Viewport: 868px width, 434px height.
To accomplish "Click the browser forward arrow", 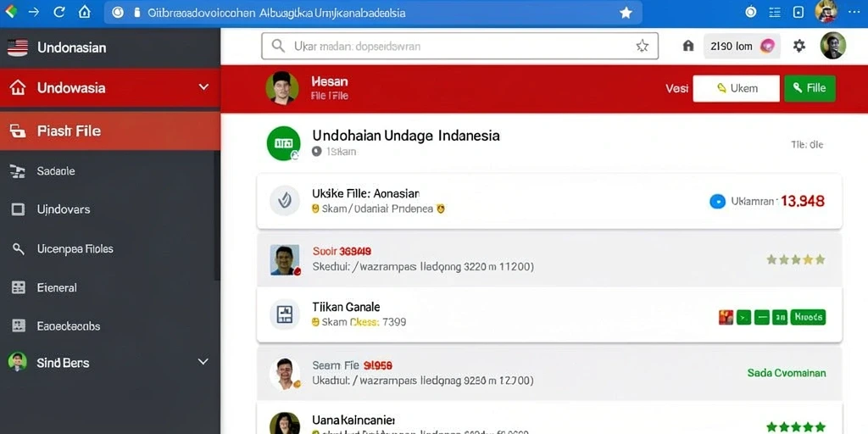I will click(x=33, y=12).
